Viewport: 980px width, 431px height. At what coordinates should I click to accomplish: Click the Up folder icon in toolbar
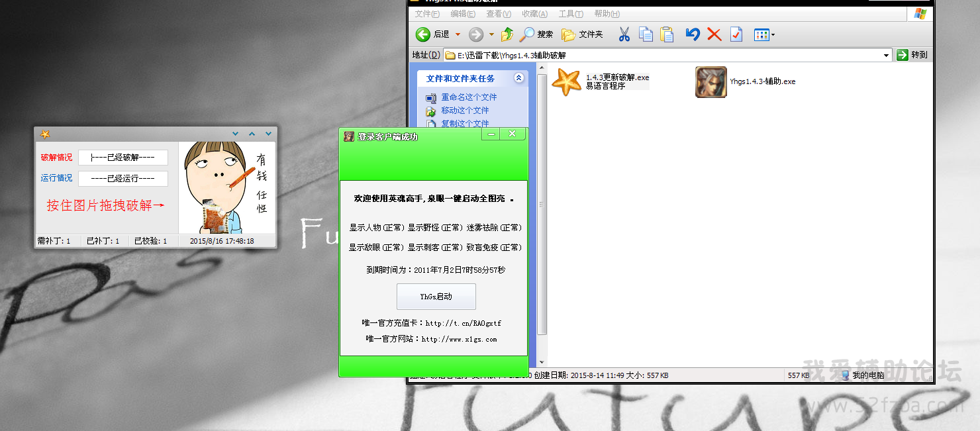pos(507,34)
